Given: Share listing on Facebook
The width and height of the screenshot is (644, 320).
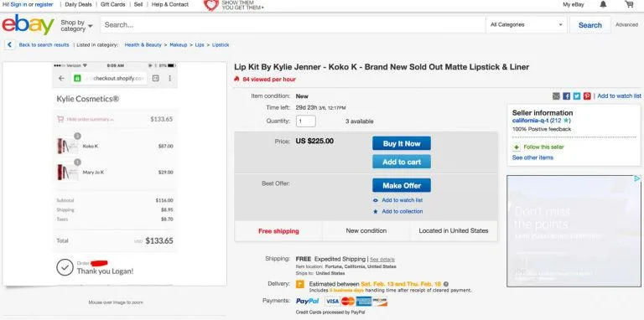Looking at the screenshot, I should pos(566,96).
